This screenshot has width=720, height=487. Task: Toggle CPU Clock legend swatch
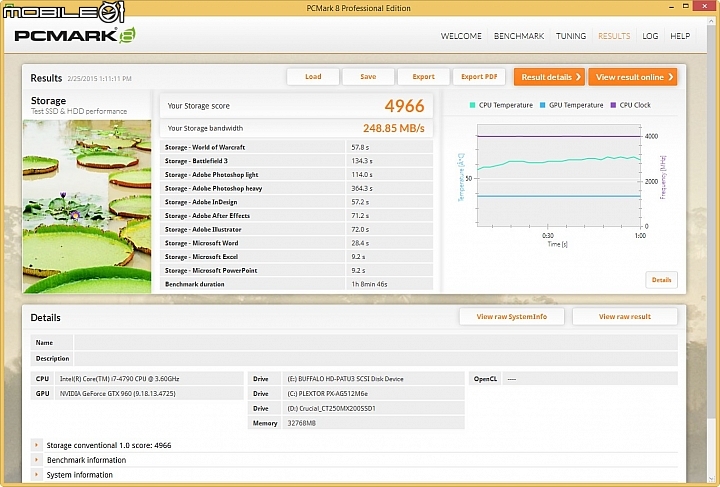pos(613,105)
